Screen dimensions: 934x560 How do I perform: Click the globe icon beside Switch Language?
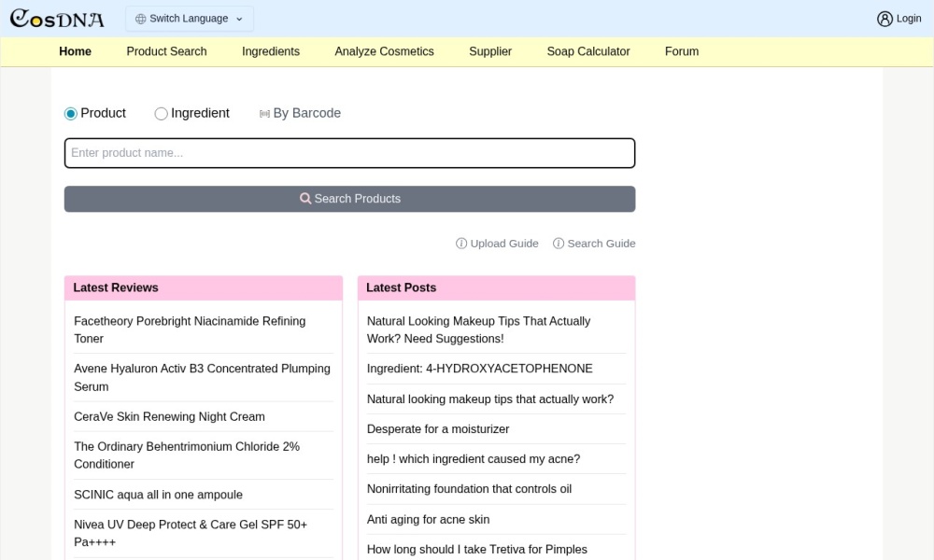point(141,19)
